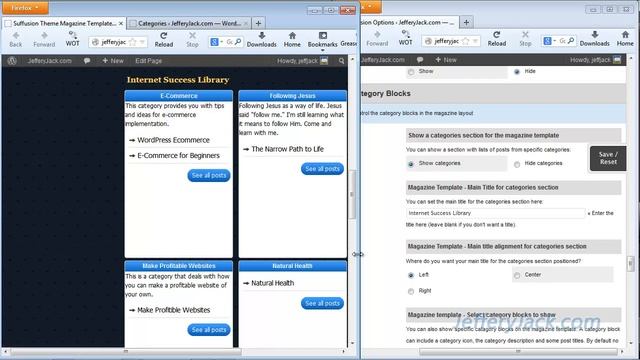The image size is (640, 360).
Task: Select the Show radio button at top
Action: (x=411, y=72)
